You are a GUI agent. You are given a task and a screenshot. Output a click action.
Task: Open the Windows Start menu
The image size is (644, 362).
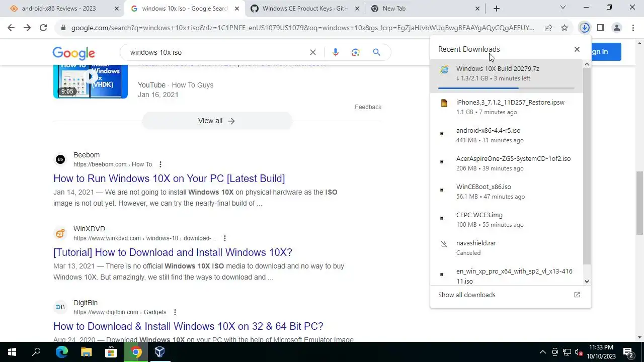pyautogui.click(x=12, y=352)
